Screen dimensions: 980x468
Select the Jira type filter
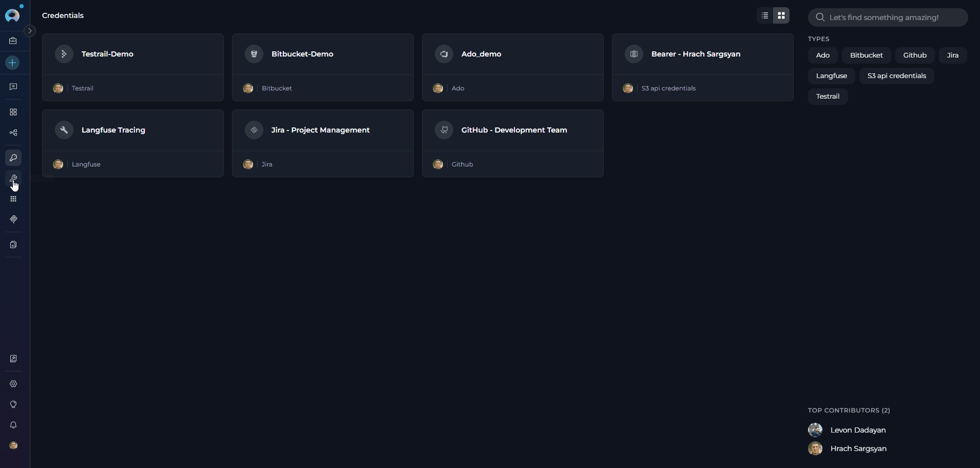[952, 55]
